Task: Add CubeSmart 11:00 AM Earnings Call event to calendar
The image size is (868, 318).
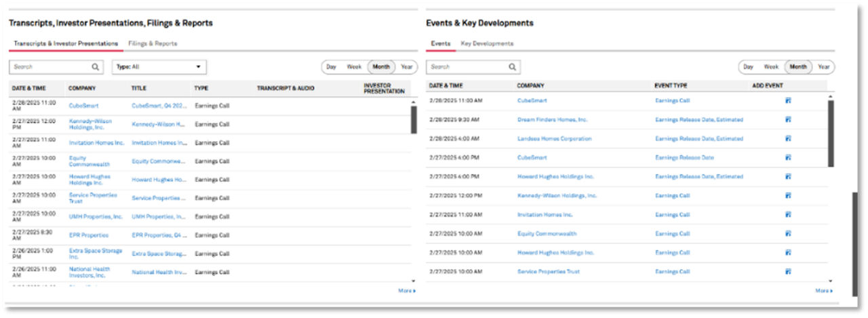Action: pos(788,100)
